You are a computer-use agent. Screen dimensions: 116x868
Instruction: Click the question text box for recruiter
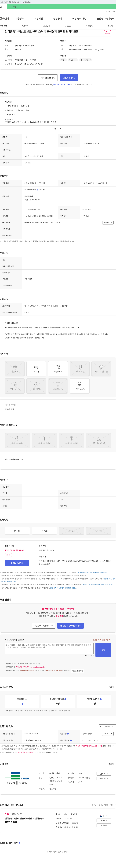tap(49, 648)
